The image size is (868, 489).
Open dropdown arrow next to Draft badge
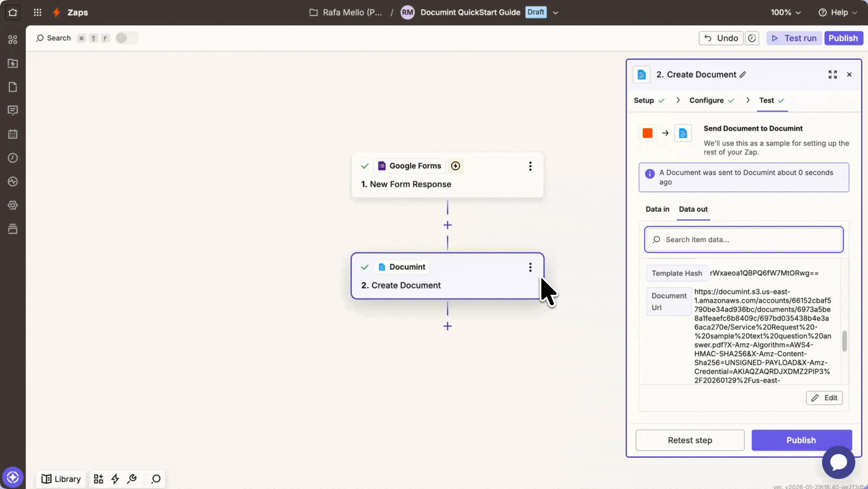pos(556,13)
